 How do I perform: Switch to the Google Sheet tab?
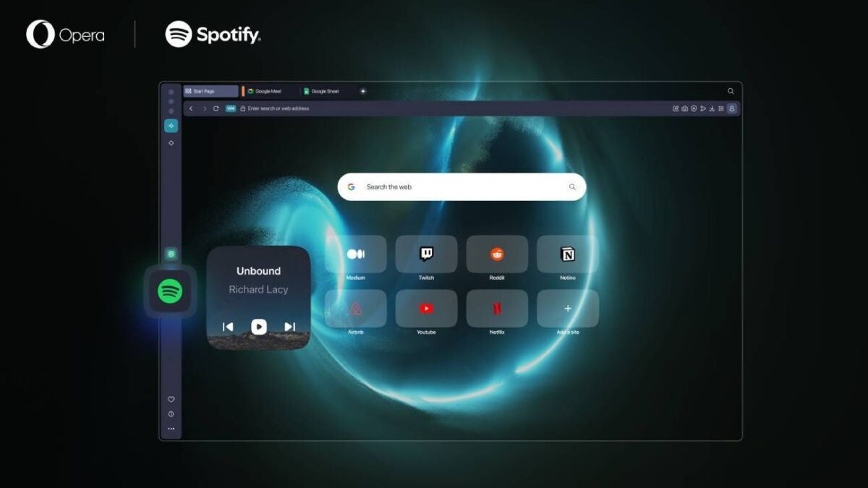click(325, 92)
